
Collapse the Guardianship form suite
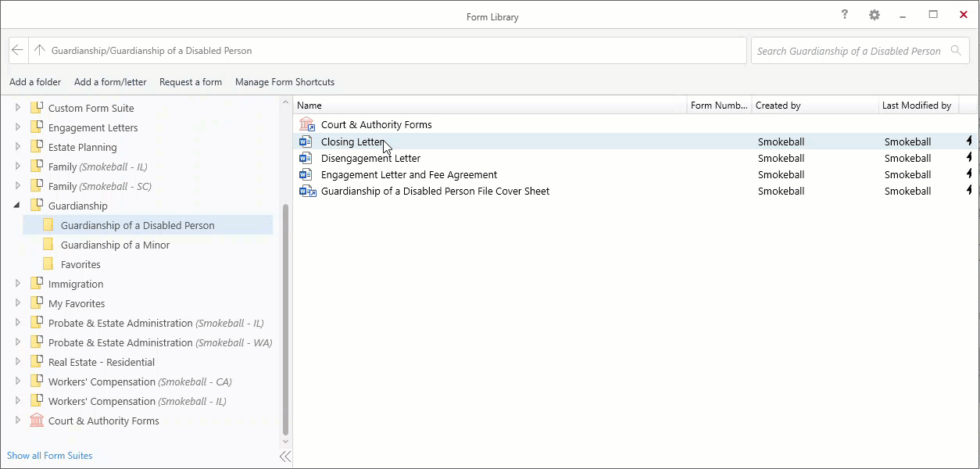click(17, 205)
